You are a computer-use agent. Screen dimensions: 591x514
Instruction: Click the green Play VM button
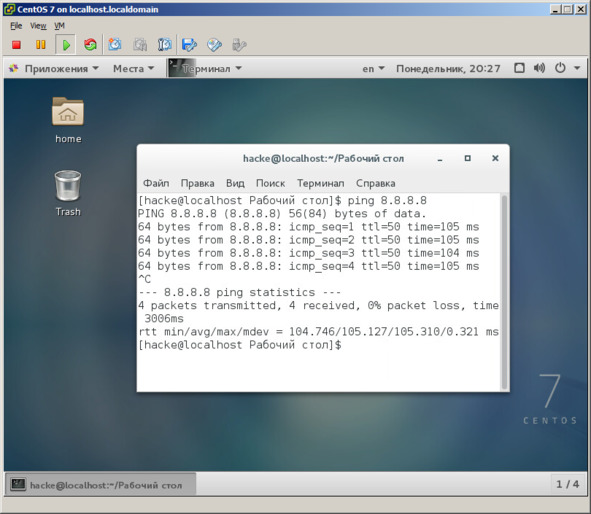[66, 45]
